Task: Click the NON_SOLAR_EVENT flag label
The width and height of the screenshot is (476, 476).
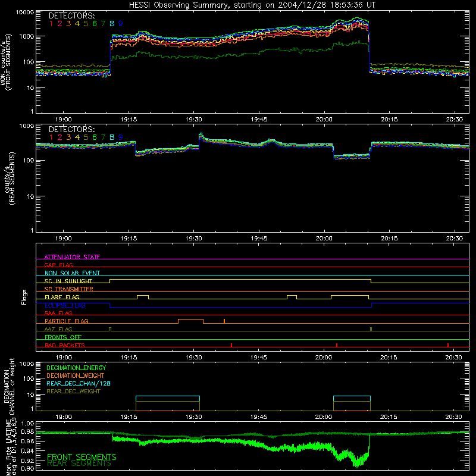Action: (x=72, y=273)
